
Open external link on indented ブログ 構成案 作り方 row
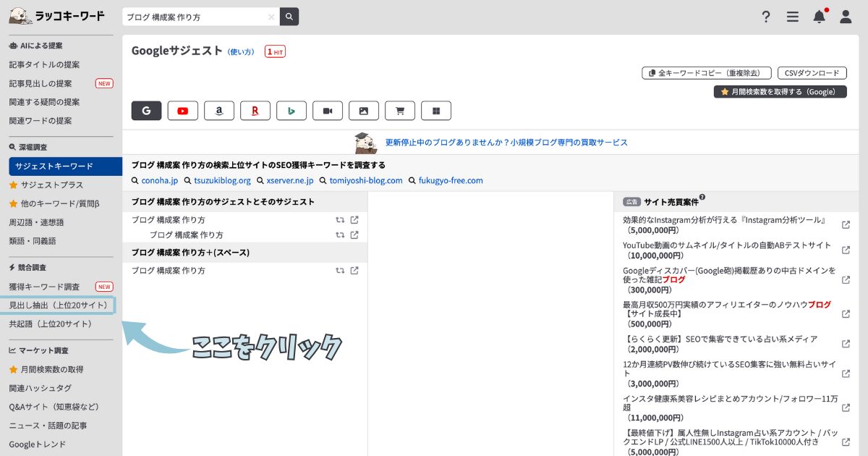click(x=354, y=235)
